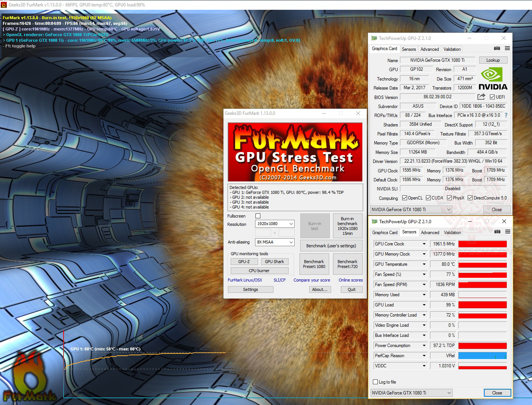Screen dimensions: 532x405
Task: Click Burn-in benchmark 1920x1080 15min button
Action: (x=347, y=226)
